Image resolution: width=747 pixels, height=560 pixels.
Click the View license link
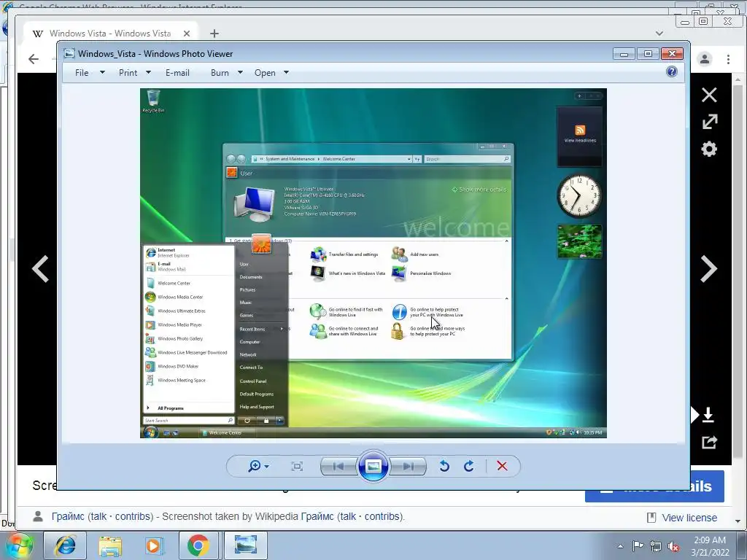click(x=689, y=518)
